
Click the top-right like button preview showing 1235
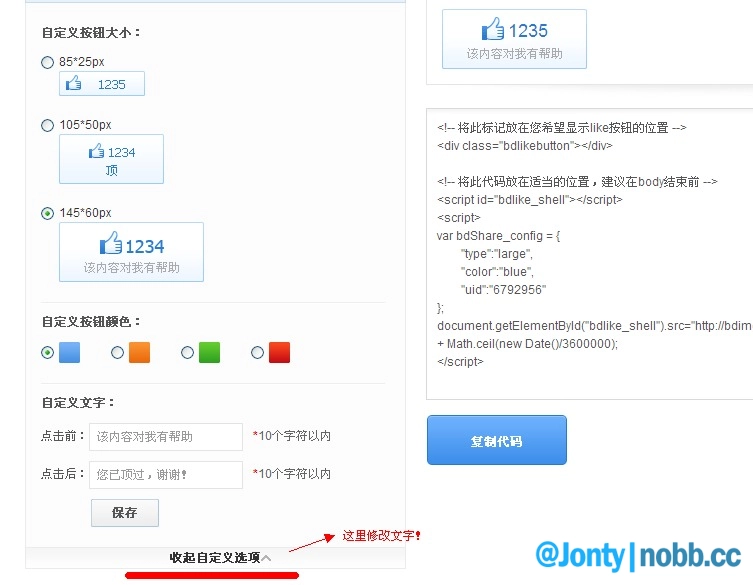coord(514,39)
